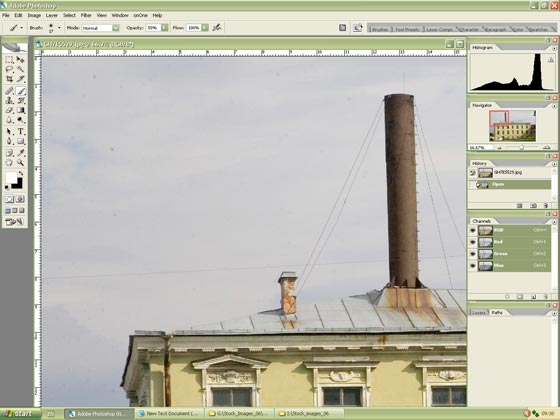Select the Healing Brush tool
The width and height of the screenshot is (560, 420).
(10, 91)
